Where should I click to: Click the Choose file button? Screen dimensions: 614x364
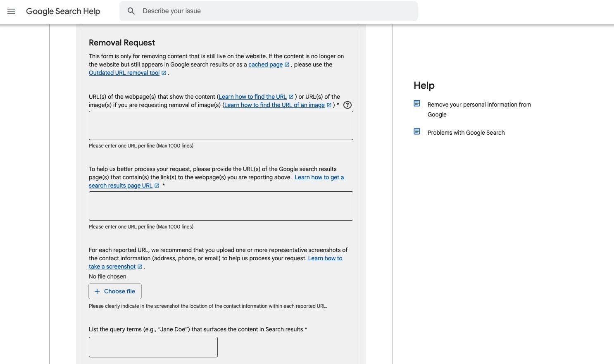[x=115, y=291]
